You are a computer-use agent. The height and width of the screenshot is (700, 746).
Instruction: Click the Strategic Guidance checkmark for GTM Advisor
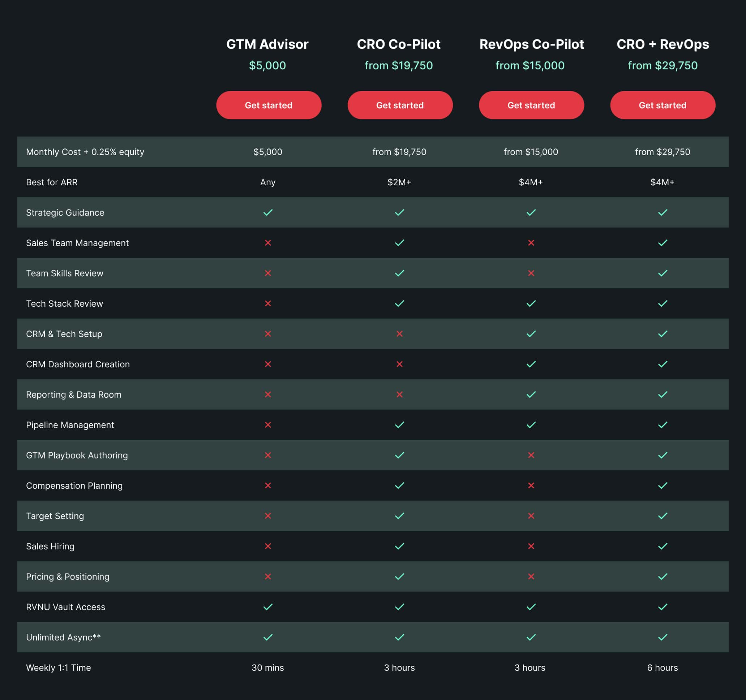[x=268, y=213]
